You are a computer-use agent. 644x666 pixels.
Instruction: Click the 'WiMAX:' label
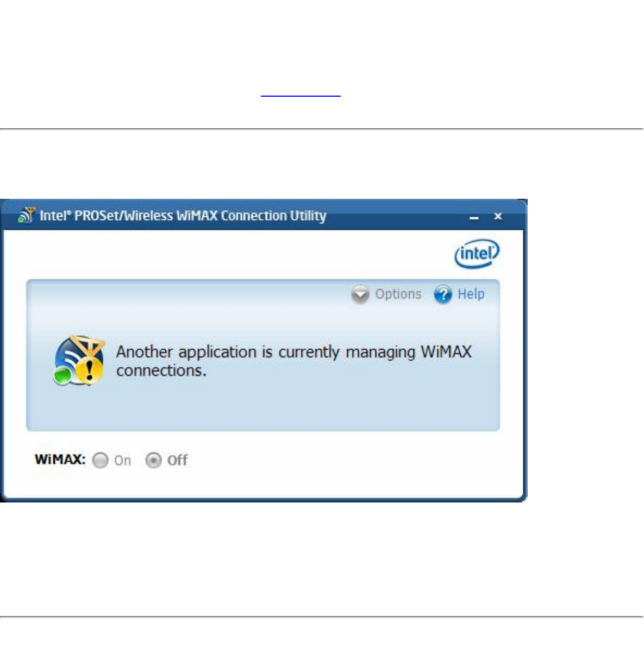60,460
